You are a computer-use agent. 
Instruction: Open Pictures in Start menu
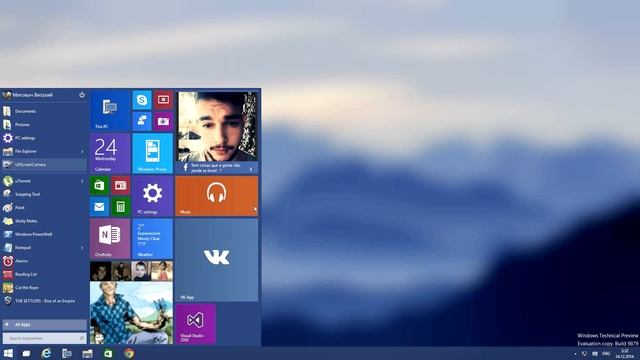44,124
